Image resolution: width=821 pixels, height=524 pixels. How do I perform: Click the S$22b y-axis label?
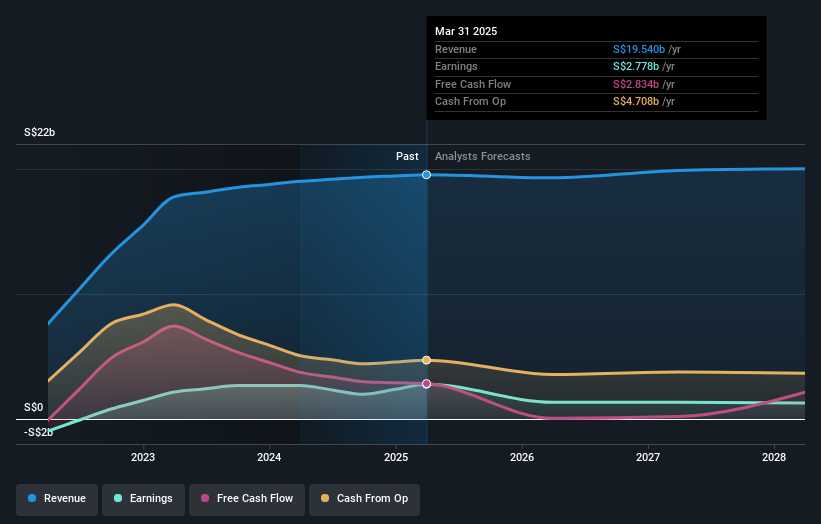tap(39, 132)
